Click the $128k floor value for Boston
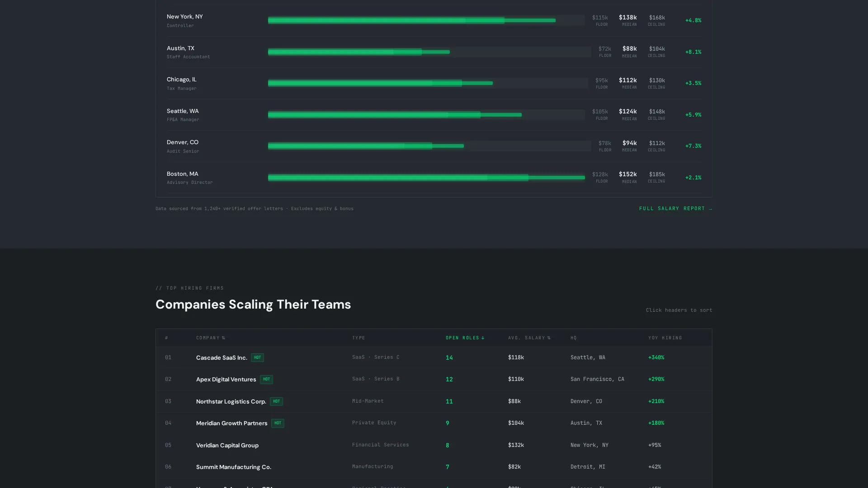The image size is (868, 488). pyautogui.click(x=600, y=174)
